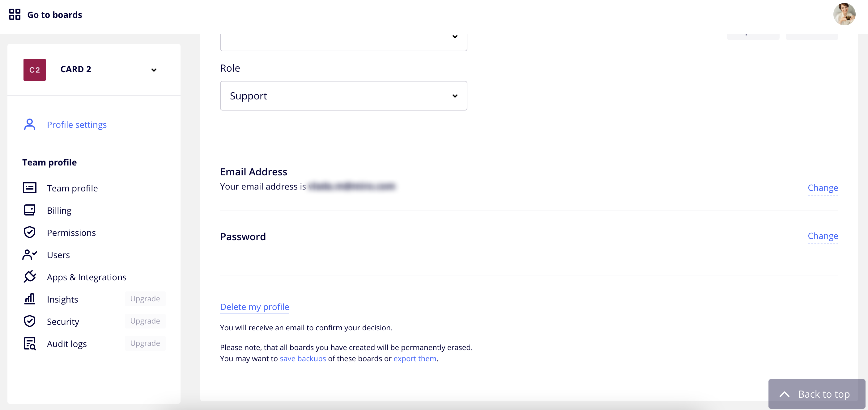Open the user avatar in top right

click(844, 15)
